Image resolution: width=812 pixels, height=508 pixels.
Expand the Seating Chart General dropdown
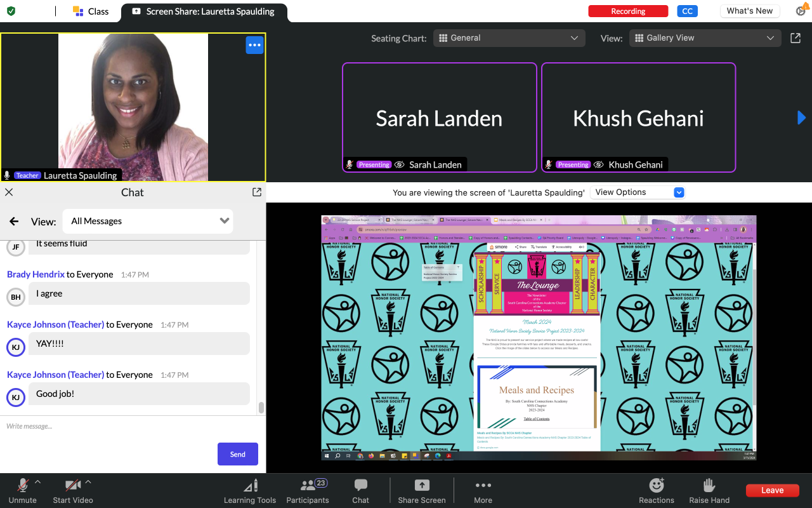click(x=509, y=38)
